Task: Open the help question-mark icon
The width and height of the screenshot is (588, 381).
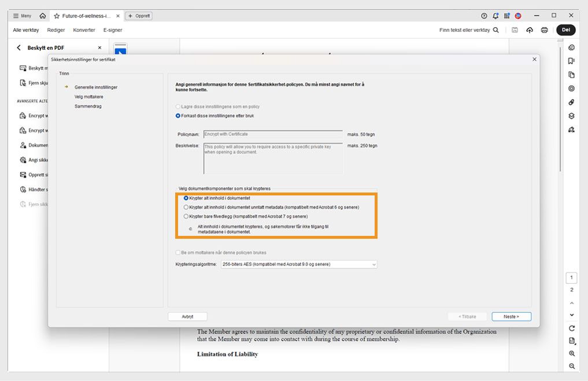Action: point(484,16)
